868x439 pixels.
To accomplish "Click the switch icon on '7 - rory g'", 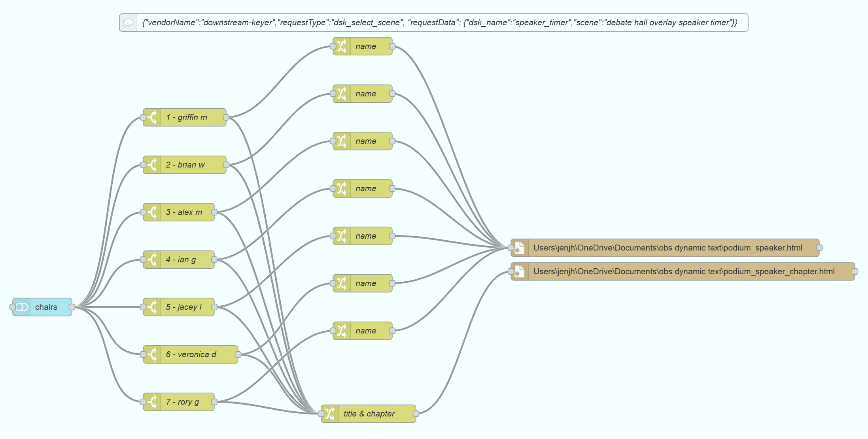I will (x=152, y=402).
